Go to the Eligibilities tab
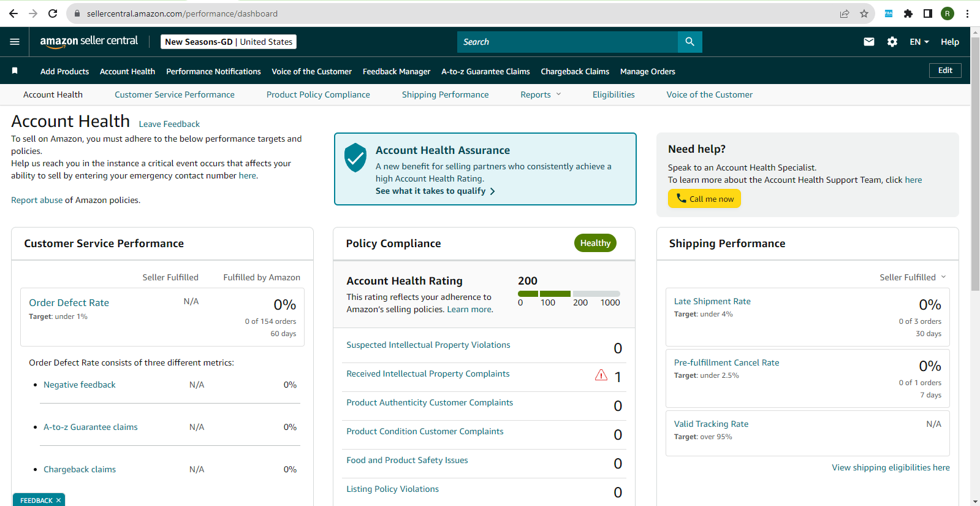This screenshot has height=506, width=980. pos(613,94)
